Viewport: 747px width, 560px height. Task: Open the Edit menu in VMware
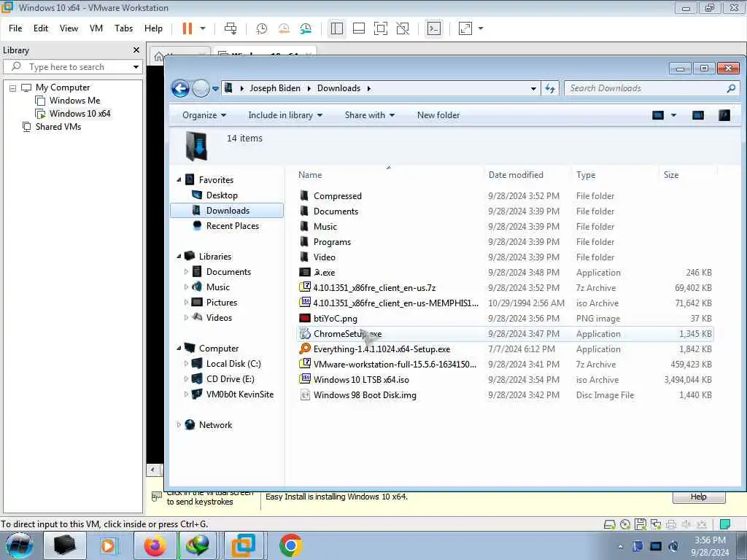pos(41,28)
